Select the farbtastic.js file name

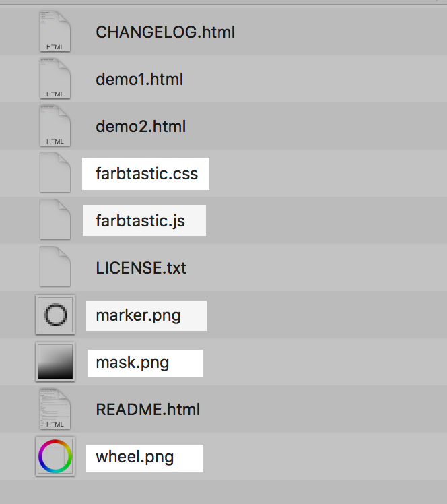tap(140, 221)
